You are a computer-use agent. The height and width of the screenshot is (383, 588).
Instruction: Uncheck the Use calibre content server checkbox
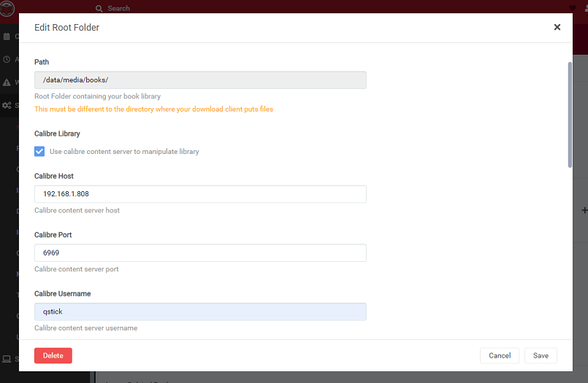tap(40, 151)
